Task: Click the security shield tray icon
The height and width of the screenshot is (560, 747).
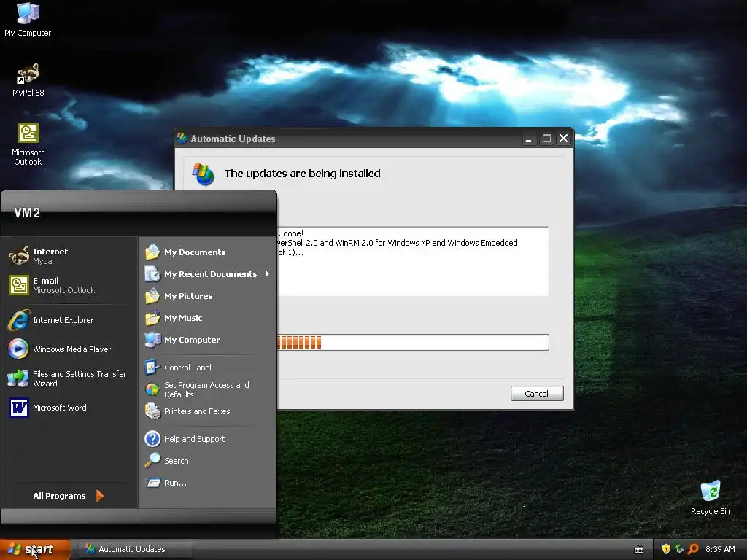Action: pyautogui.click(x=666, y=549)
